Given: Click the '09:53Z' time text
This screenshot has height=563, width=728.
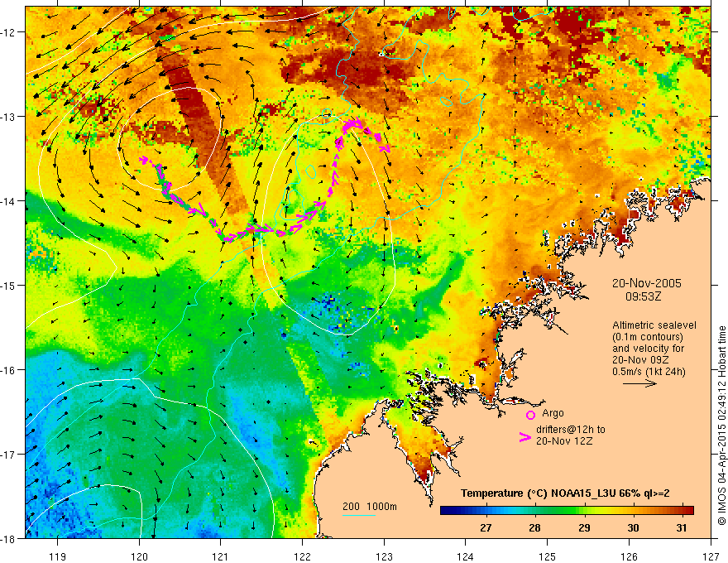Looking at the screenshot, I should pyautogui.click(x=644, y=296).
